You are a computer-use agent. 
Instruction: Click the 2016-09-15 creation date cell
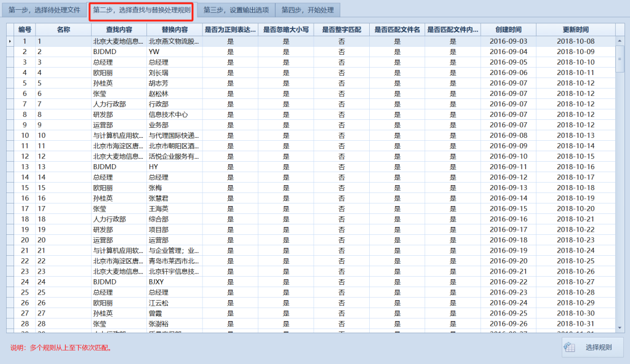[x=508, y=208]
